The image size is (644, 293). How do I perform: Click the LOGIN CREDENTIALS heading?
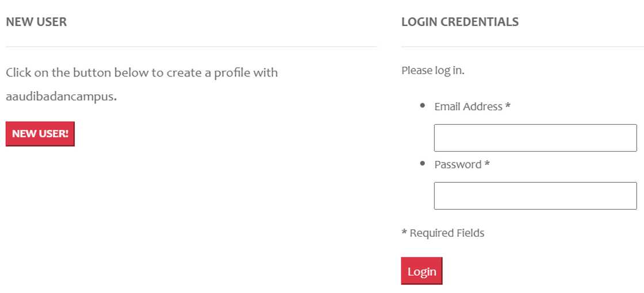point(459,22)
